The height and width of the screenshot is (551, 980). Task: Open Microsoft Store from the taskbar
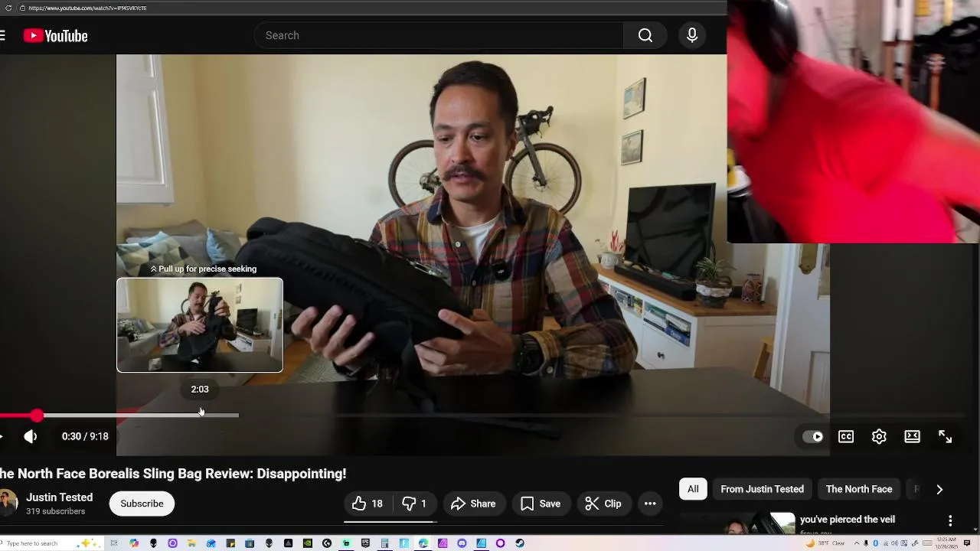point(250,543)
